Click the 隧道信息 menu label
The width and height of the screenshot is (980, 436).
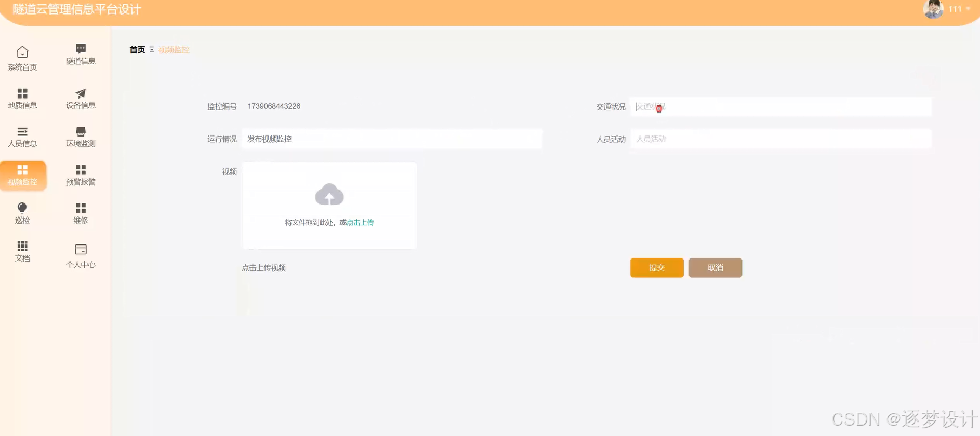[x=81, y=61]
